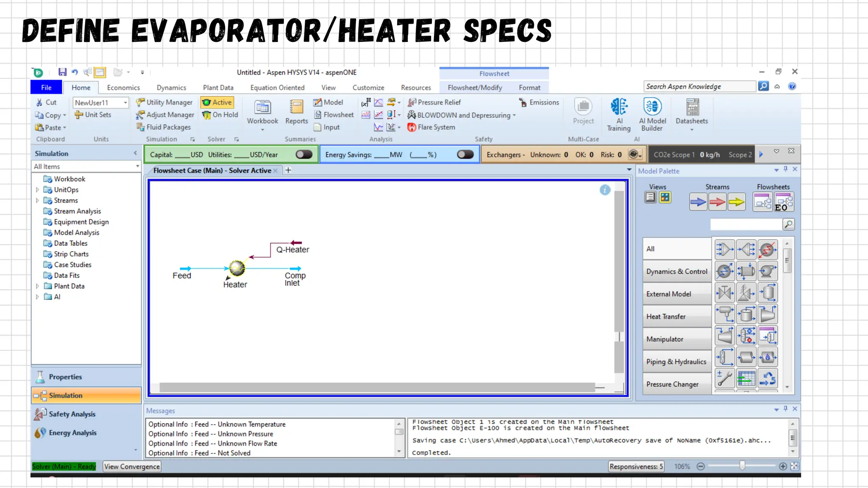Select the Adjust wrench icon in palette
868x488 pixels.
pyautogui.click(x=724, y=379)
